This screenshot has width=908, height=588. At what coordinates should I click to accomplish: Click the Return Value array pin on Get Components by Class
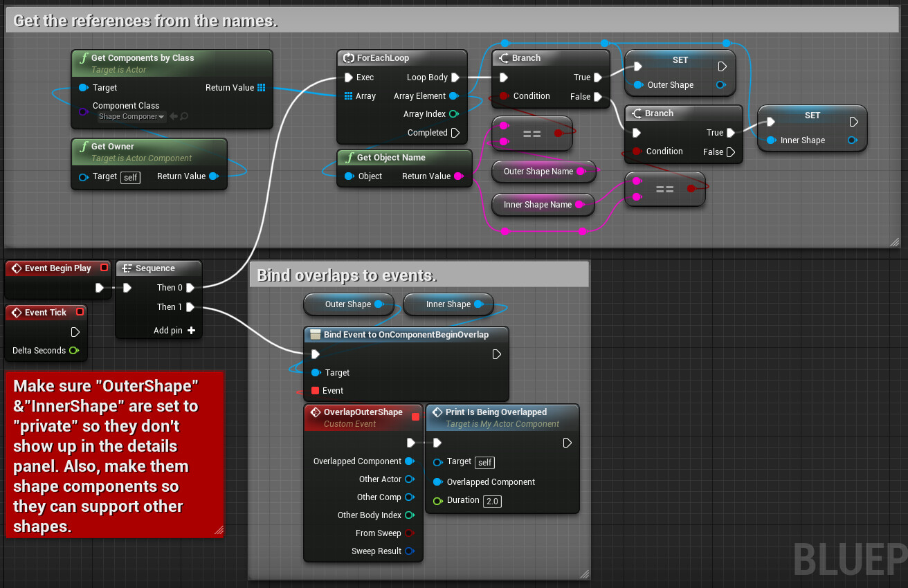point(261,88)
